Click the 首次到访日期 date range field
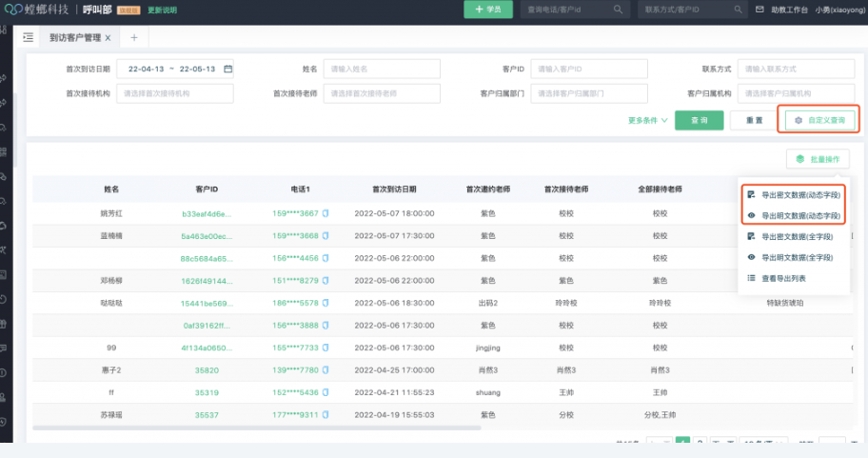 pos(175,69)
